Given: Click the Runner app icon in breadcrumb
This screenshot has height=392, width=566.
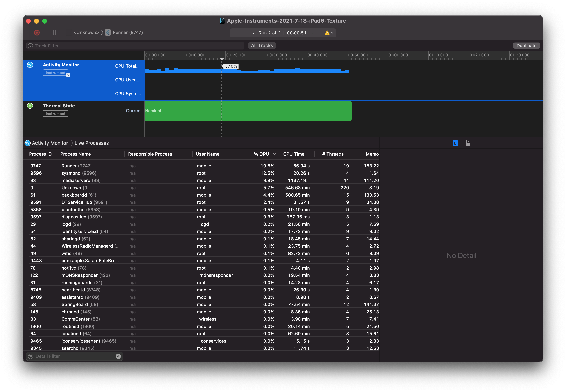Looking at the screenshot, I should 108,32.
